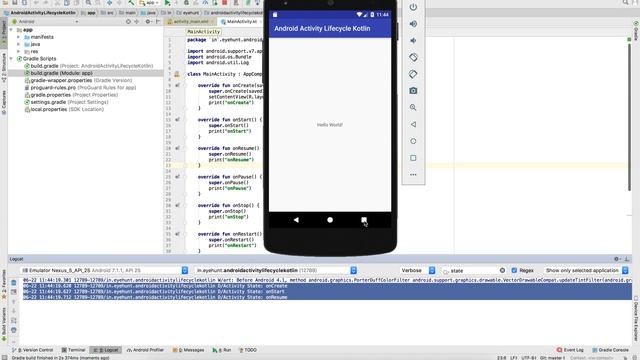
Task: Open the TODO tool tab
Action: (248, 350)
